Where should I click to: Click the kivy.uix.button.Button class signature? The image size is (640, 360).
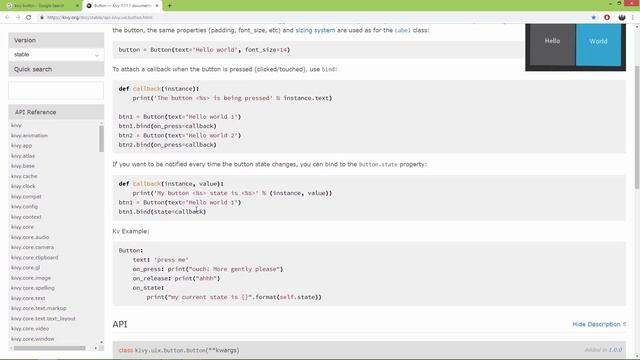tap(179, 350)
